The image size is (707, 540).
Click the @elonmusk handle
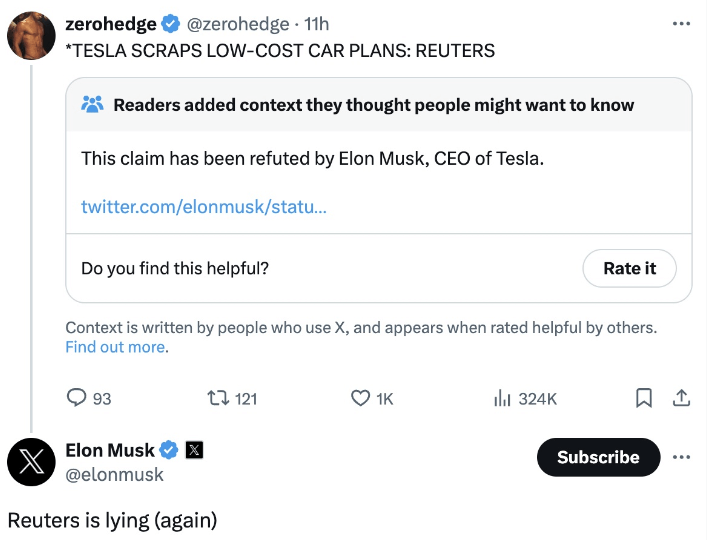[x=114, y=475]
